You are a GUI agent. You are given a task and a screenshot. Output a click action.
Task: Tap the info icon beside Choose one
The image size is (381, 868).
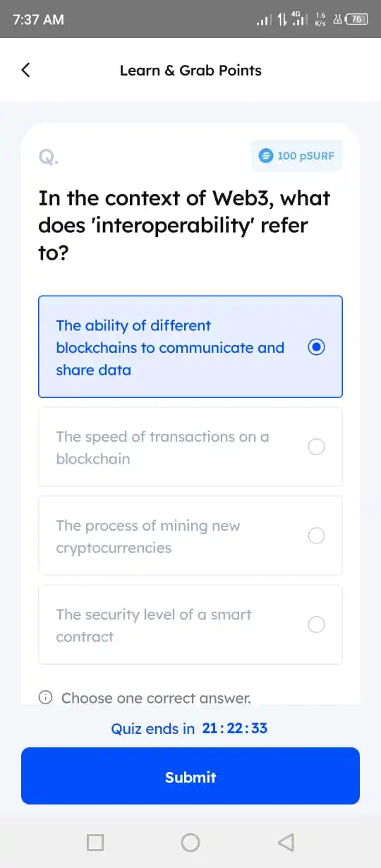(45, 698)
